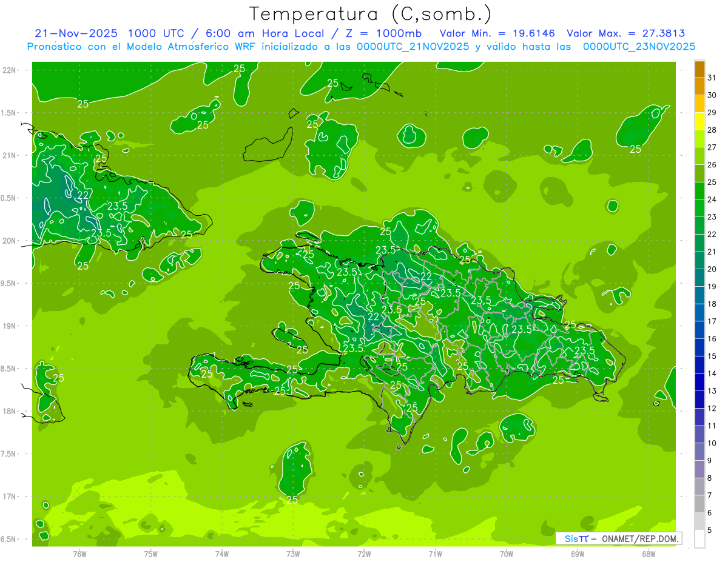
Task: Click the '17N' latitude label
Action: (8, 497)
